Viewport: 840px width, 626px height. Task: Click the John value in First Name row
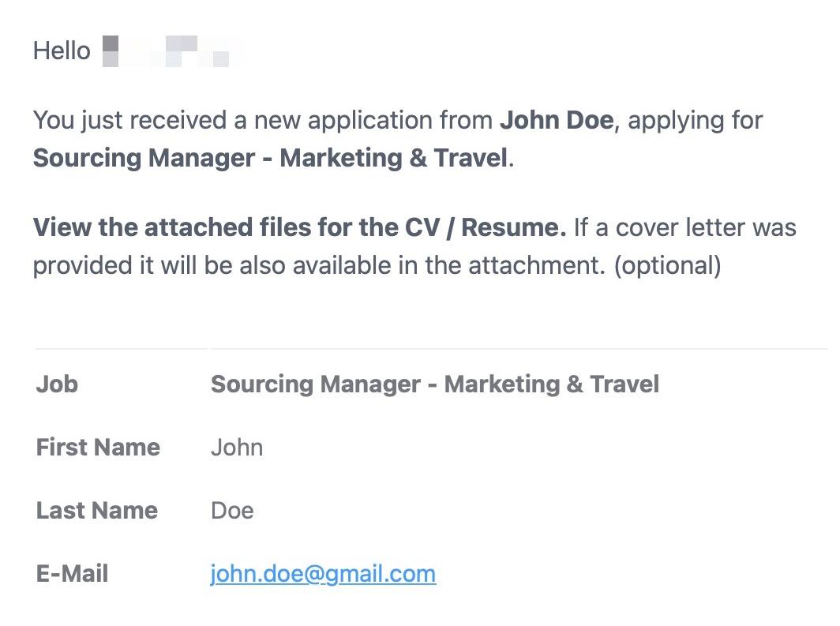pos(237,448)
